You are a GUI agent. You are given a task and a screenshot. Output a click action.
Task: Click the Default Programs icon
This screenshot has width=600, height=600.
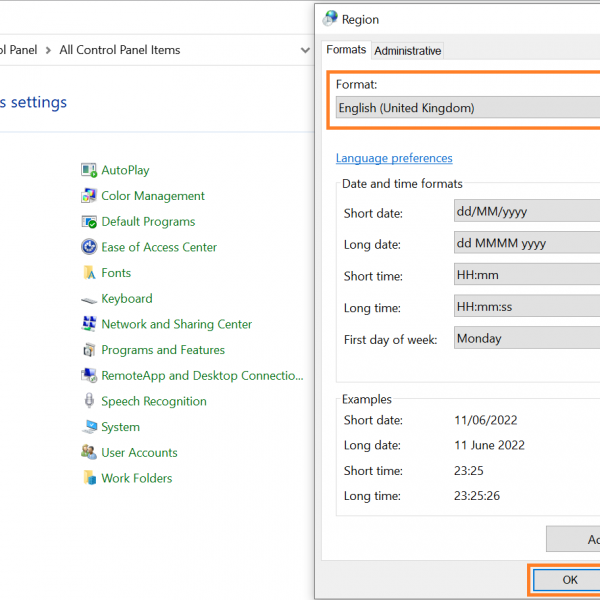pos(89,222)
